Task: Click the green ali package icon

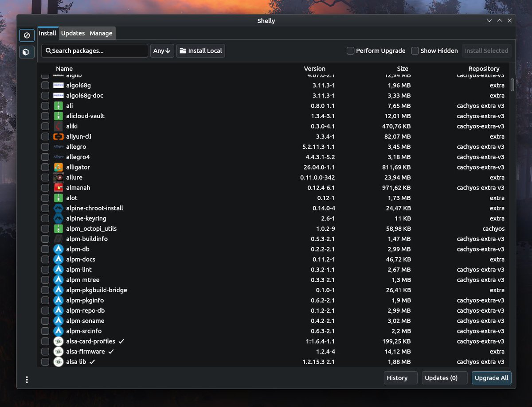Action: point(59,106)
